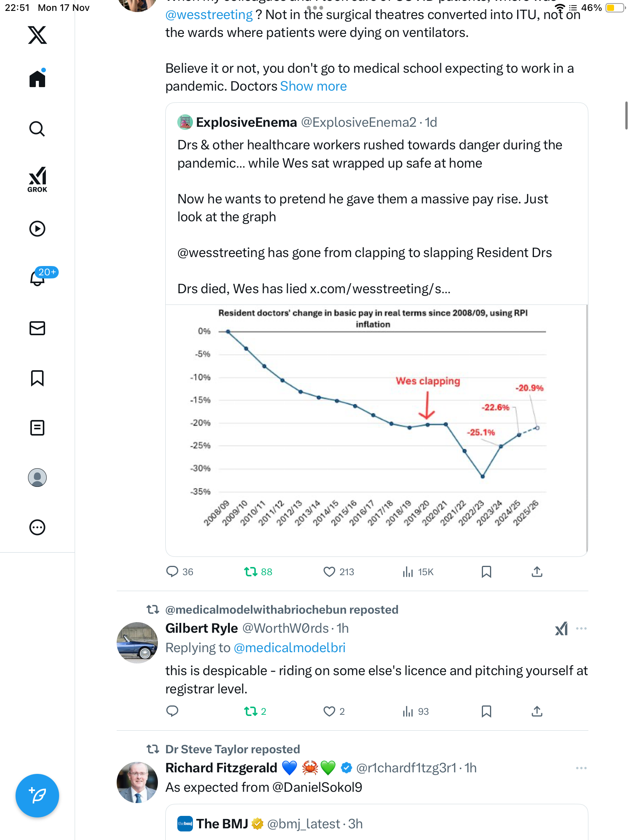Open more options on Richard Fitzgerald's post
The image size is (630, 840).
pyautogui.click(x=581, y=768)
